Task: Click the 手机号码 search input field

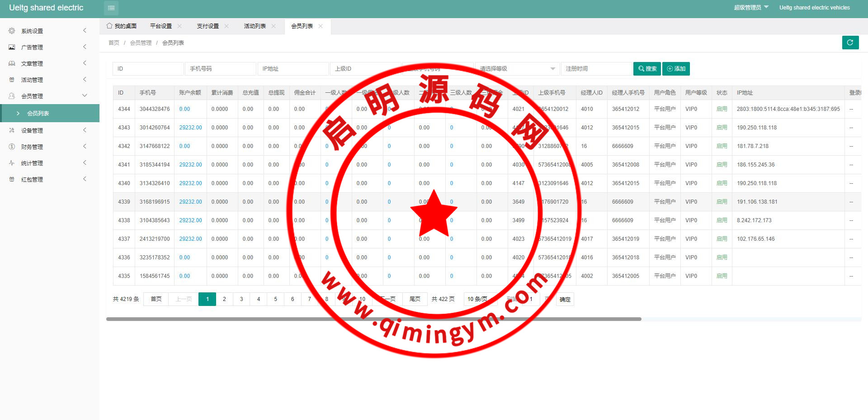Action: [x=220, y=69]
